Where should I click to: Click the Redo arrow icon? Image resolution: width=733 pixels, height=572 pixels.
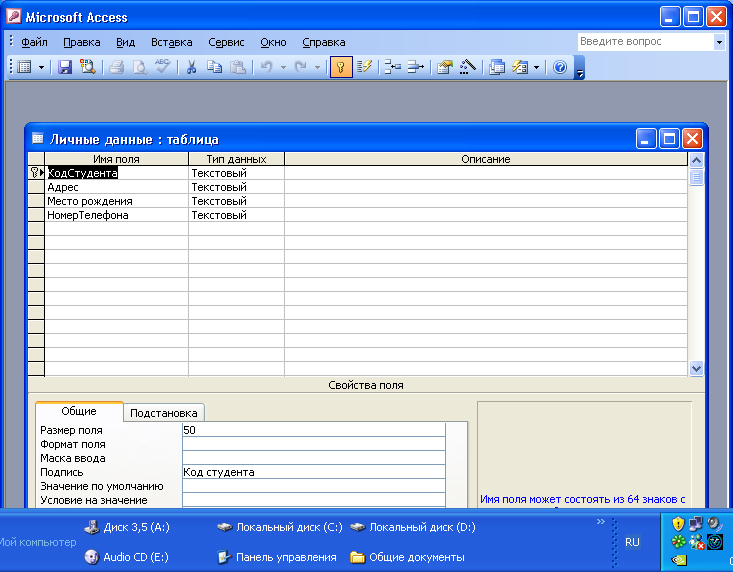[300, 67]
